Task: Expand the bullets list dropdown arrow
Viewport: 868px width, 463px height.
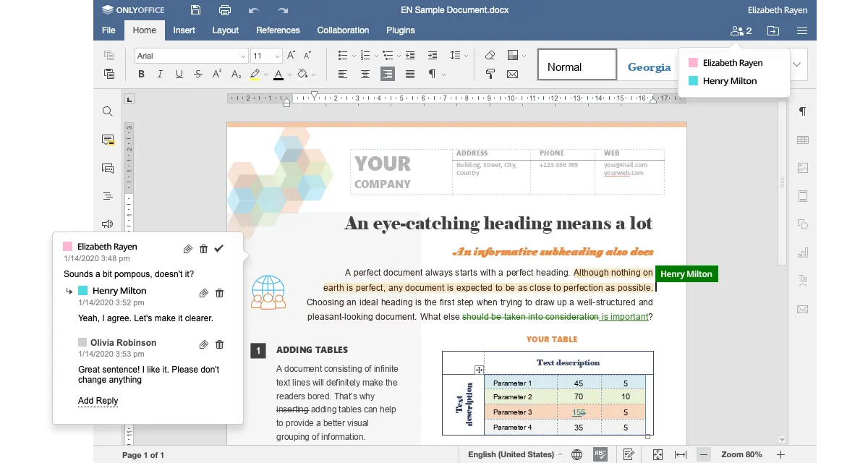Action: click(354, 56)
